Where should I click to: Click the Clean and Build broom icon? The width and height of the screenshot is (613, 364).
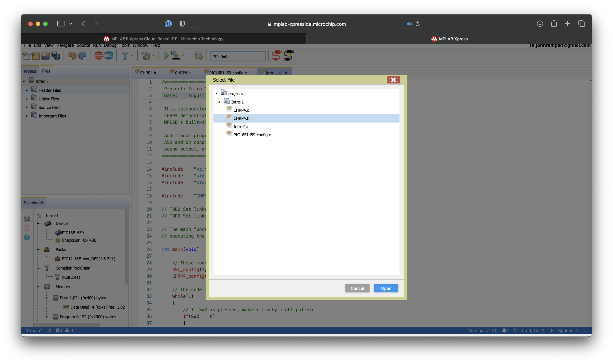146,56
